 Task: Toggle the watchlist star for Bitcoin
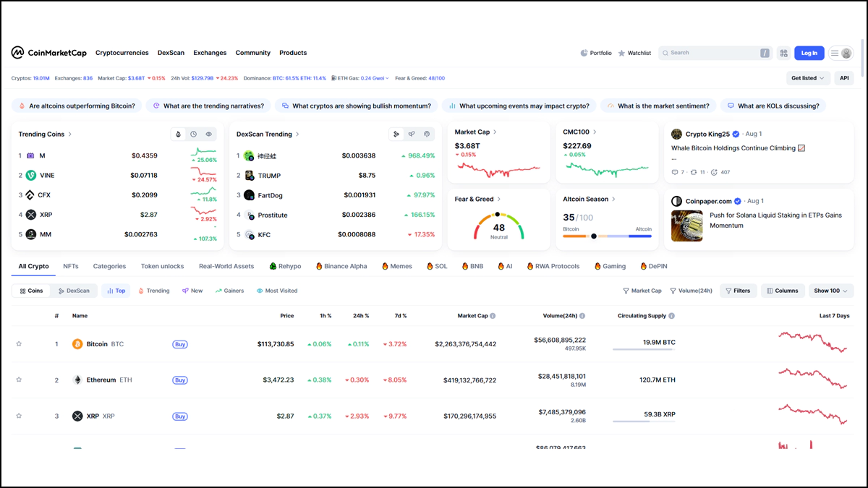pos(20,344)
